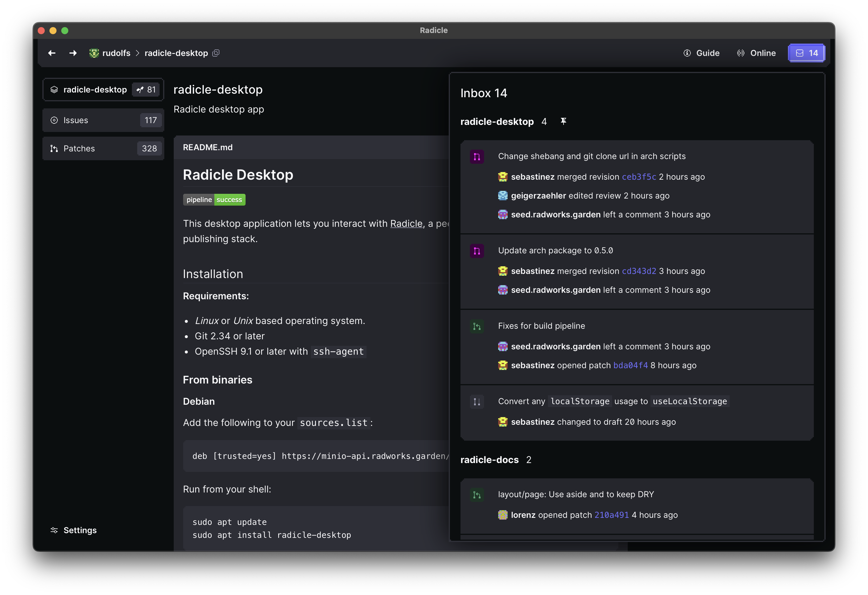Click draft patch icon for Convert any localStorage

point(477,402)
